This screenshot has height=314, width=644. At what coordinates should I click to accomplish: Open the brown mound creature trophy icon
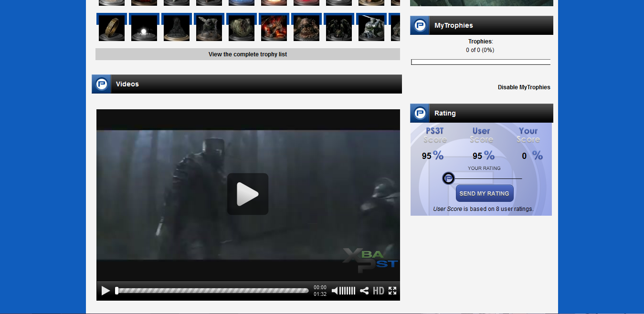pos(306,28)
